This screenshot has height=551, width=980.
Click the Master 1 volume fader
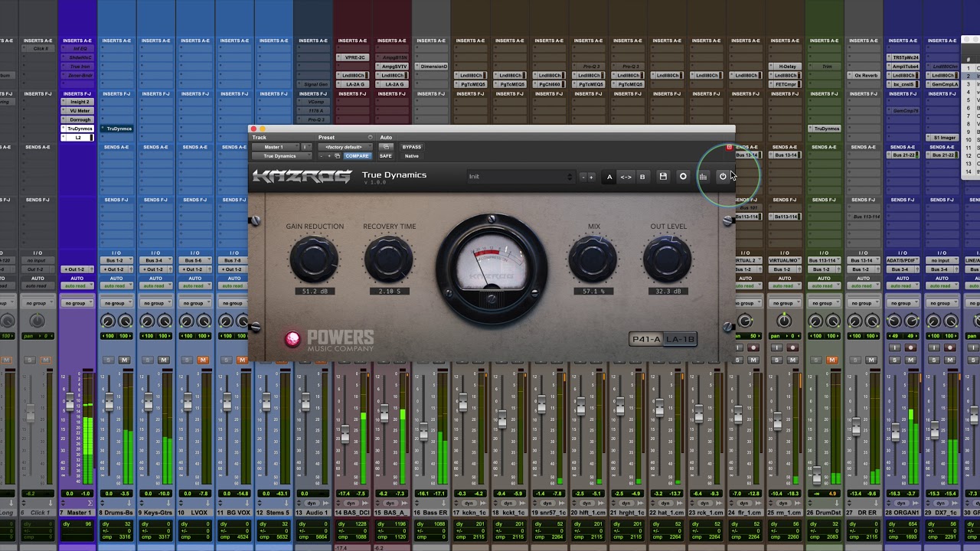tap(70, 401)
